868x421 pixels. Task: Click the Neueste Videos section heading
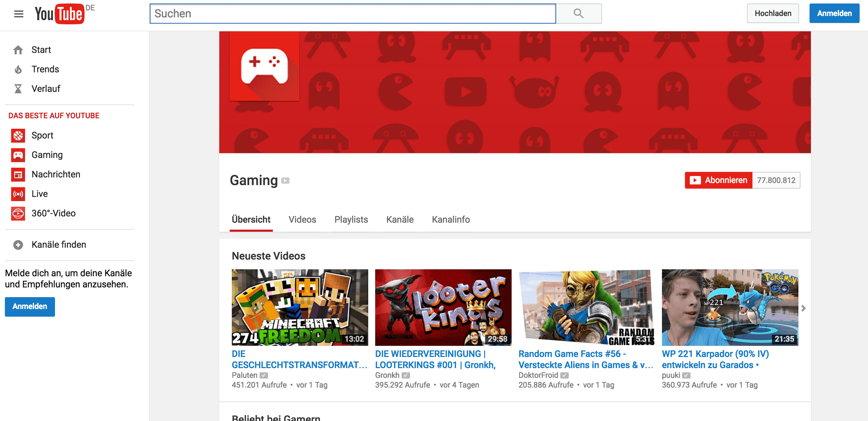[x=269, y=256]
